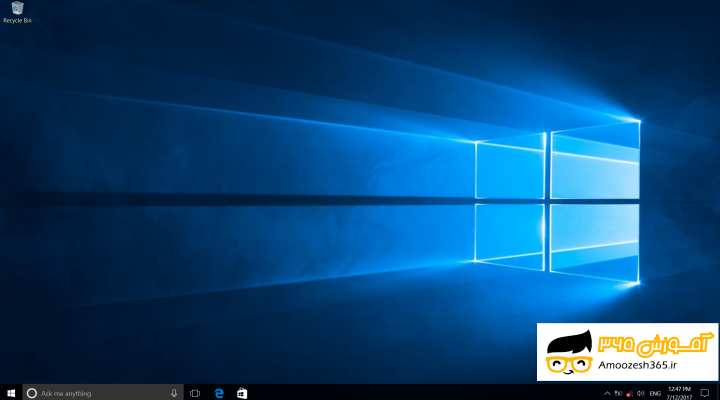Select the Recycle Bin desktop icon

click(x=17, y=12)
